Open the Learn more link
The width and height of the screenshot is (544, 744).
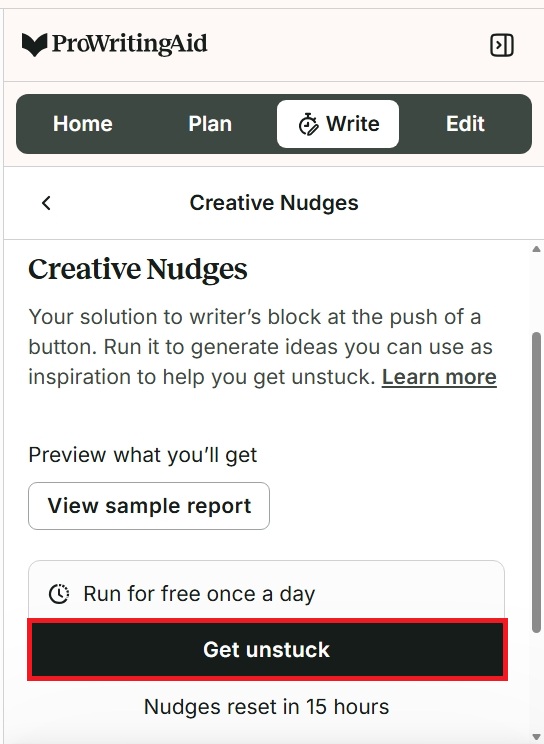439,377
